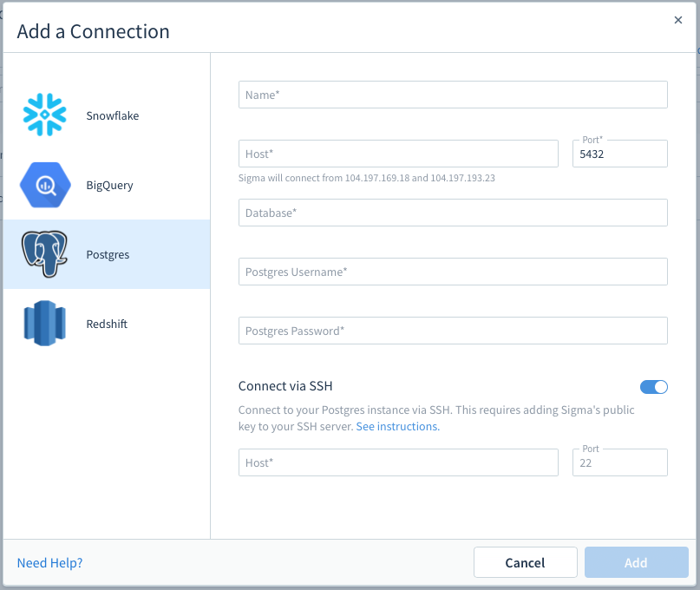Open the Need Help? link
The height and width of the screenshot is (590, 700).
click(x=49, y=563)
